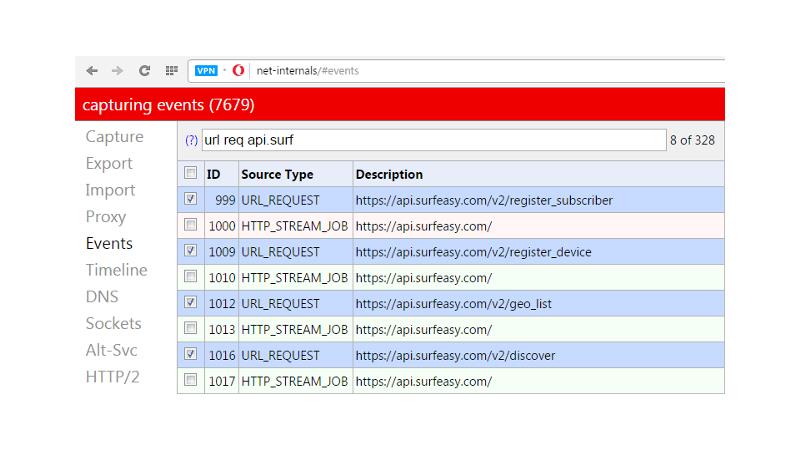800x450 pixels.
Task: Open the Export tab
Action: click(x=109, y=163)
